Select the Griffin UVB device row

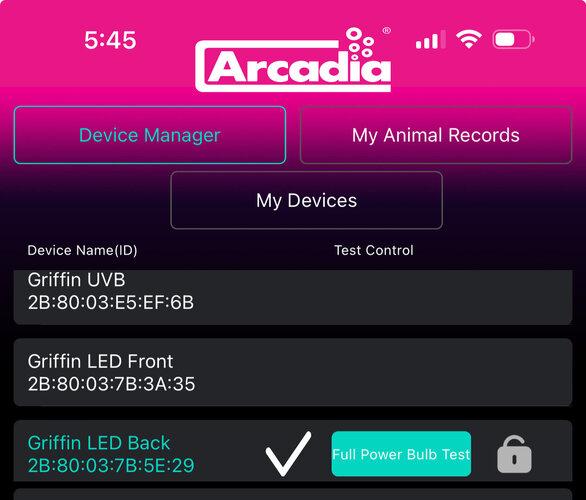click(293, 297)
